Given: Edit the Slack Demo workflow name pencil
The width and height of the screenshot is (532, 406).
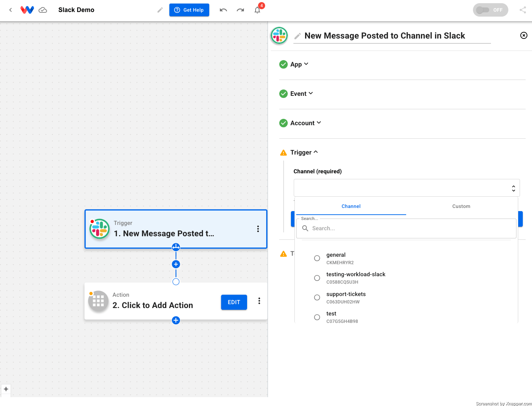Looking at the screenshot, I should (160, 10).
